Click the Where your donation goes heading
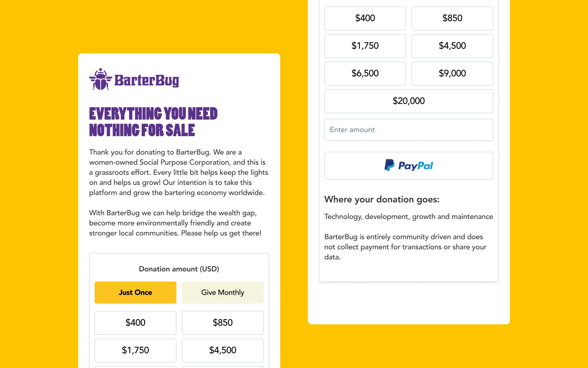The height and width of the screenshot is (368, 588). click(382, 199)
